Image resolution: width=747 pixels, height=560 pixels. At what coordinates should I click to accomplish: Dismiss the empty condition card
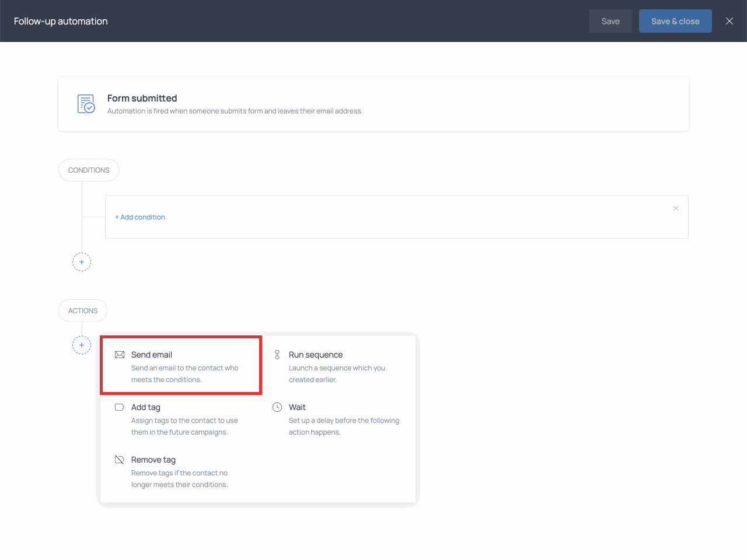tap(676, 208)
